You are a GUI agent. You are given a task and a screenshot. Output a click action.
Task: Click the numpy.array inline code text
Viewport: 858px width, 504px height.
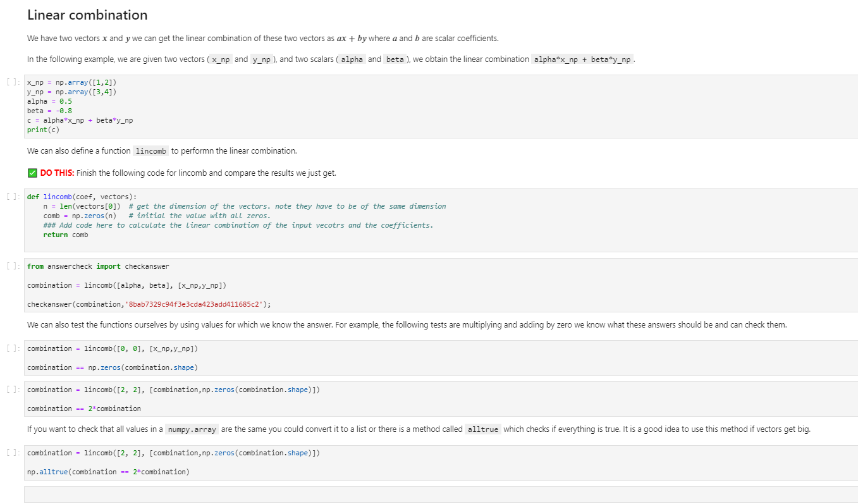[x=192, y=429]
